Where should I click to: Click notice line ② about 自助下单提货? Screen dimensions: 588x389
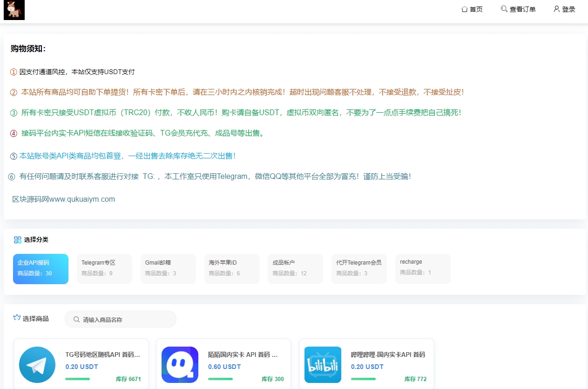point(237,92)
